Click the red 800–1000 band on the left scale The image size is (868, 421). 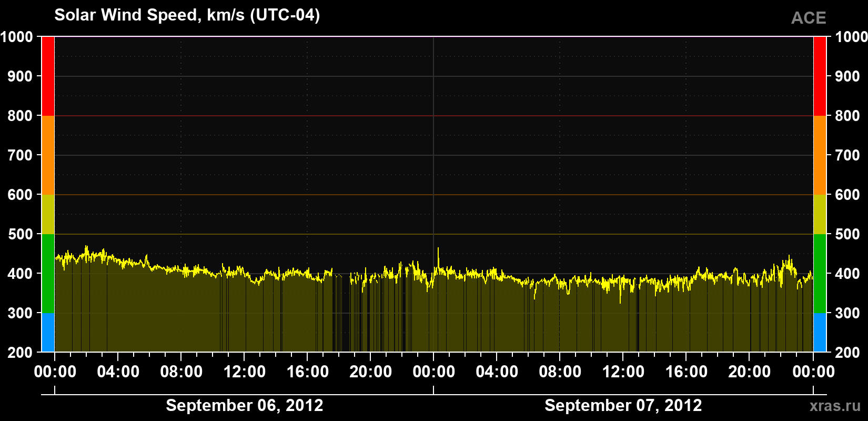pyautogui.click(x=48, y=76)
